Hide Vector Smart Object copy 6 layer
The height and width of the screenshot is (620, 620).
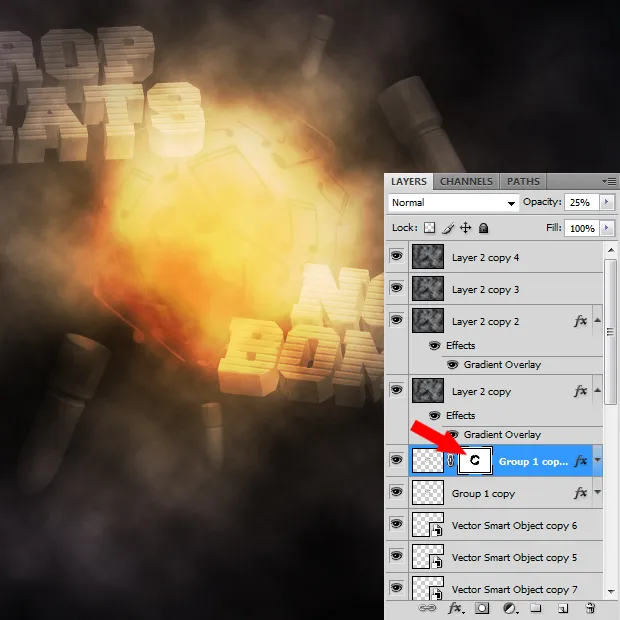pyautogui.click(x=396, y=526)
